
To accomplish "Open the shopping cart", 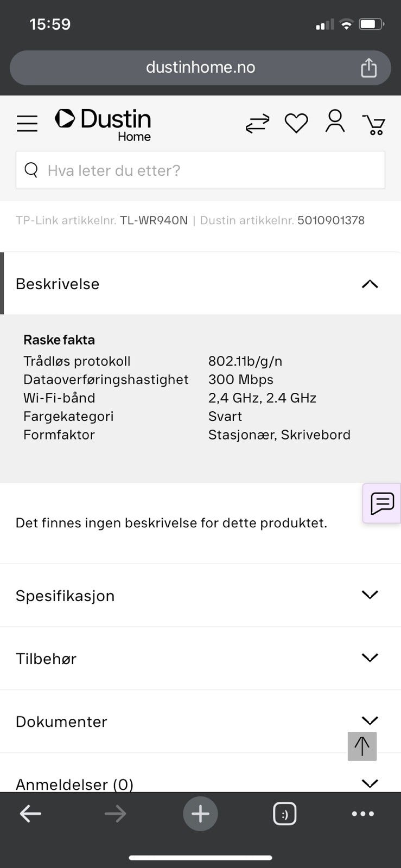I will (374, 124).
